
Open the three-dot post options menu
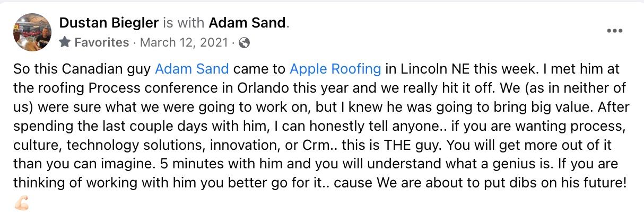coord(614,31)
